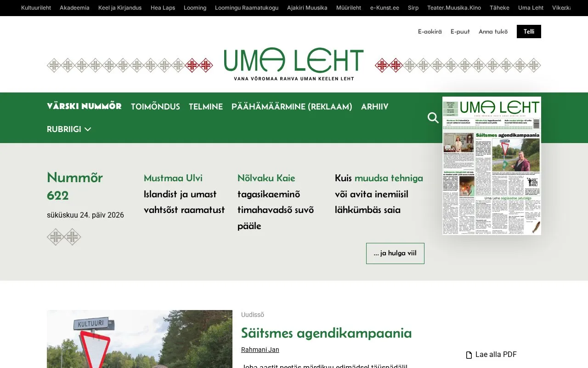Screen dimensions: 588x368
Task: Go to Toimõndus page
Action: coord(155,107)
